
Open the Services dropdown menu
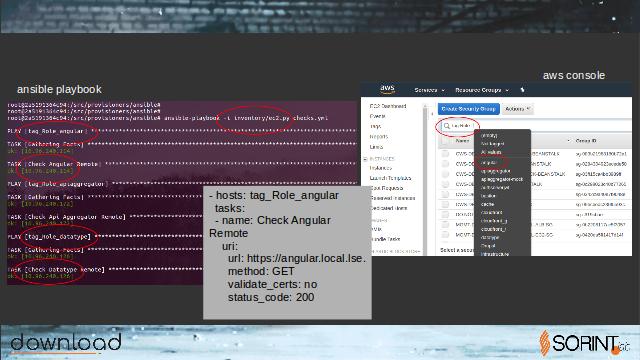pos(429,90)
